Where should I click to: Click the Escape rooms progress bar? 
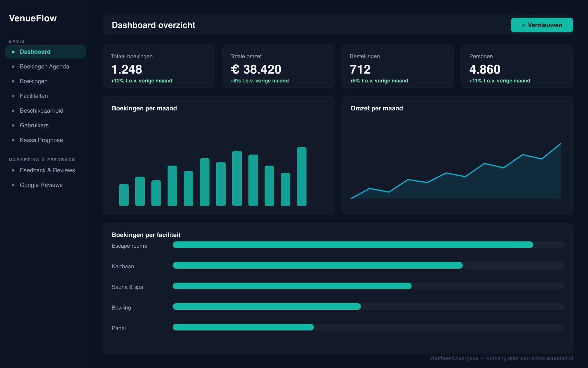pos(369,245)
